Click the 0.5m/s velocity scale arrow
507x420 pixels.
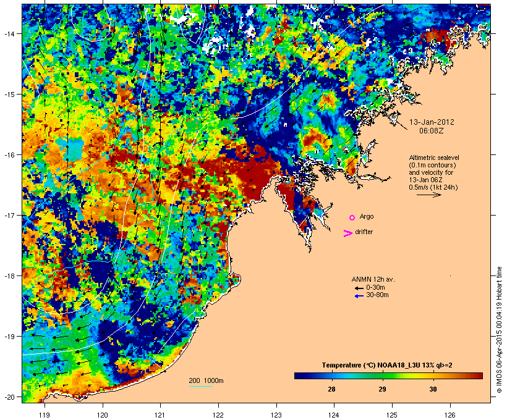428,195
